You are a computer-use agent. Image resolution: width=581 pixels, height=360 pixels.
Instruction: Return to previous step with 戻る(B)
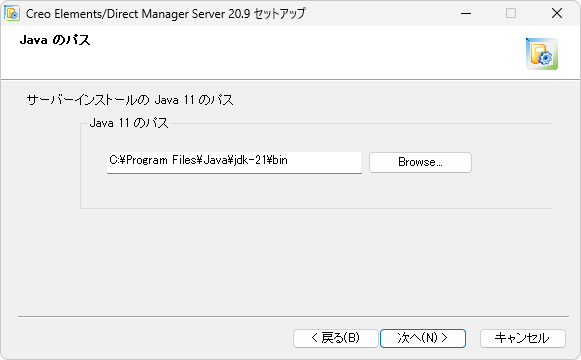[336, 338]
